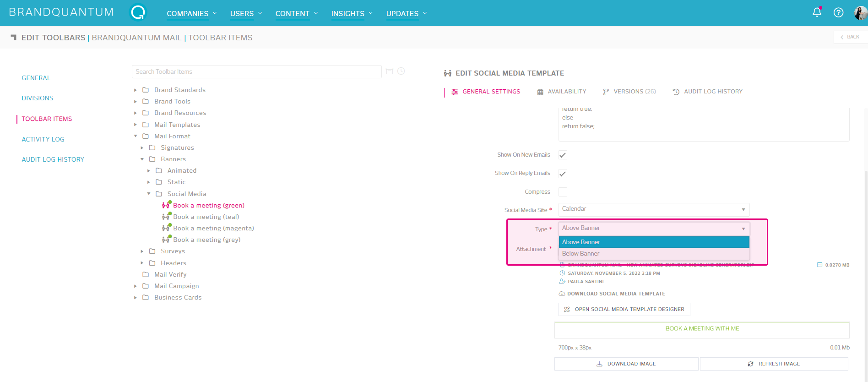Image resolution: width=868 pixels, height=382 pixels.
Task: Expand the Animated folder
Action: [149, 170]
